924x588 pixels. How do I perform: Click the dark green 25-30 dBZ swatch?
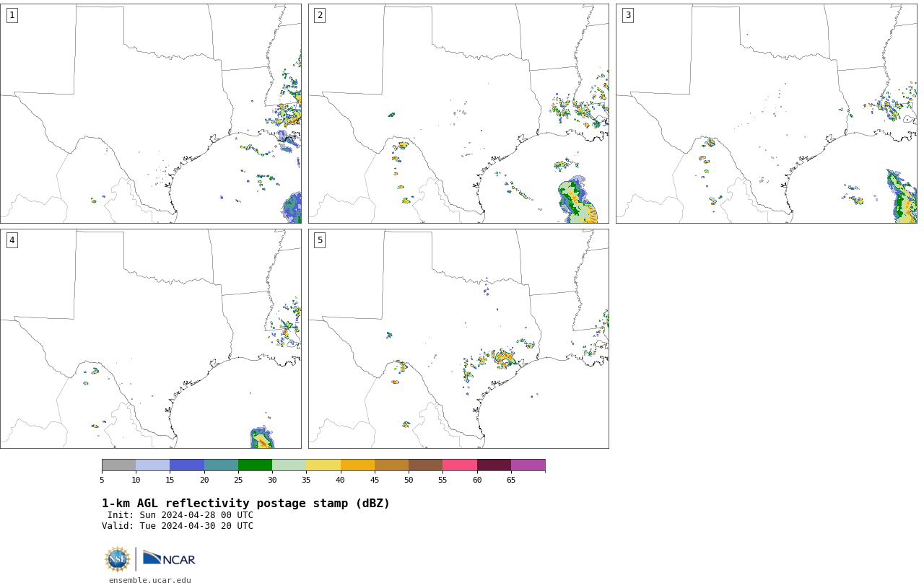(x=255, y=465)
